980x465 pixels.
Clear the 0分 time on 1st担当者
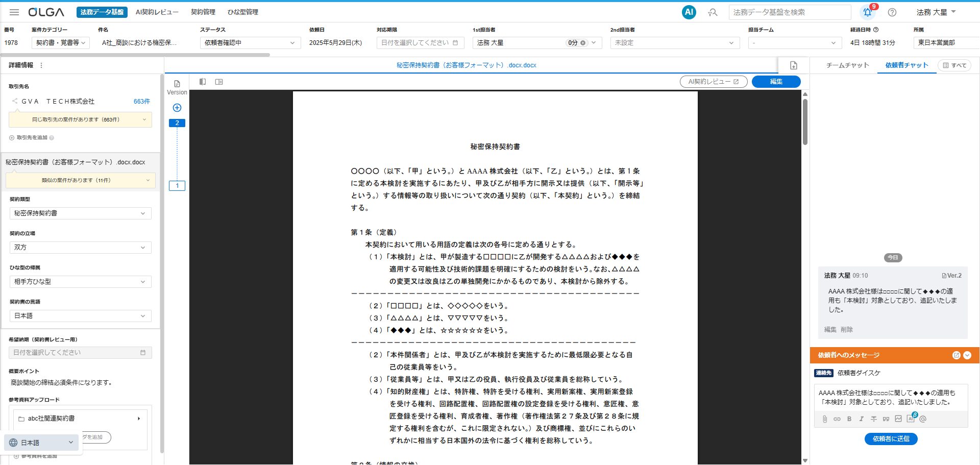click(583, 43)
